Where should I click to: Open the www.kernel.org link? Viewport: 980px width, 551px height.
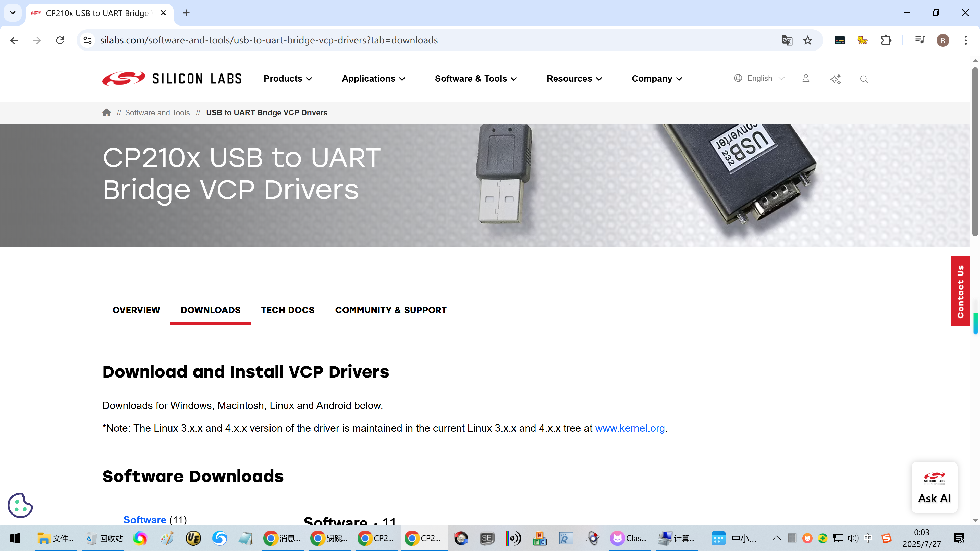[x=630, y=428]
